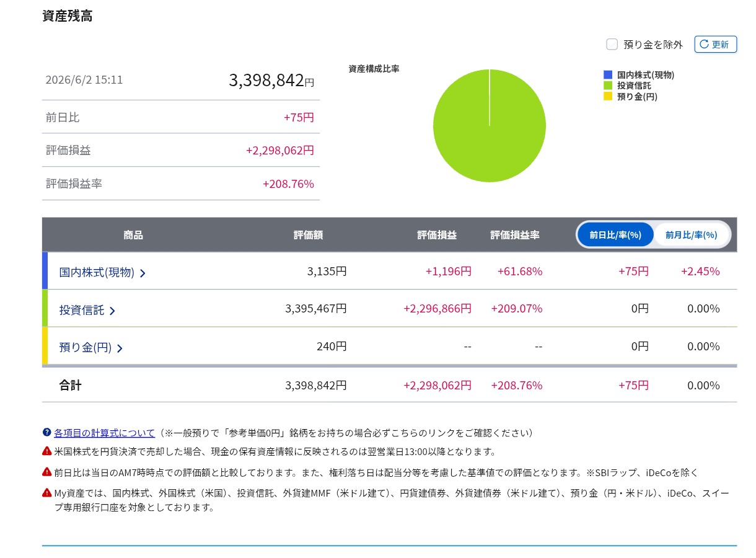This screenshot has width=756, height=558.
Task: Click the +2.45% cell in 国内株式 row
Action: coord(700,271)
